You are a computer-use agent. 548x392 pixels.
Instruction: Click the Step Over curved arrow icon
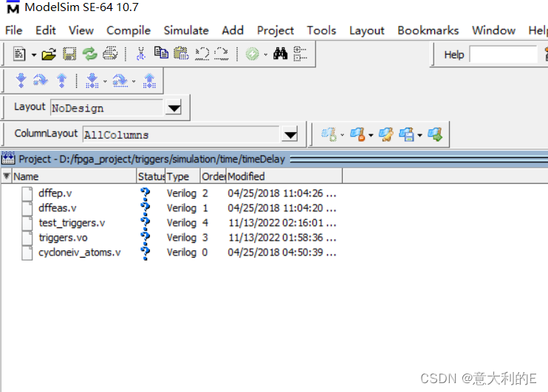pos(41,80)
